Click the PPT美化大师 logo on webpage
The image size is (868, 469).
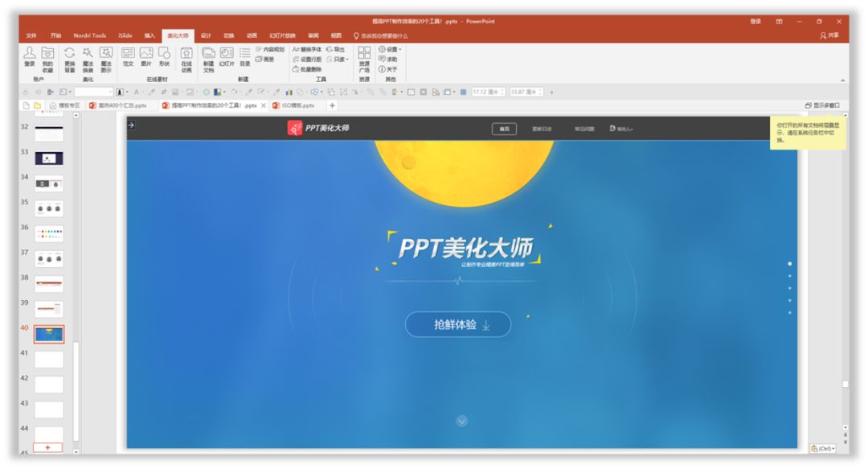pos(318,128)
